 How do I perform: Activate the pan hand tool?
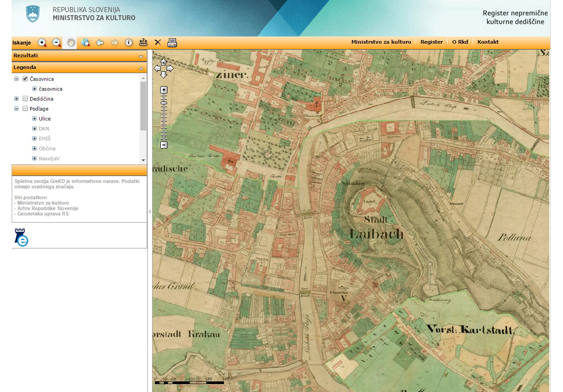[71, 43]
